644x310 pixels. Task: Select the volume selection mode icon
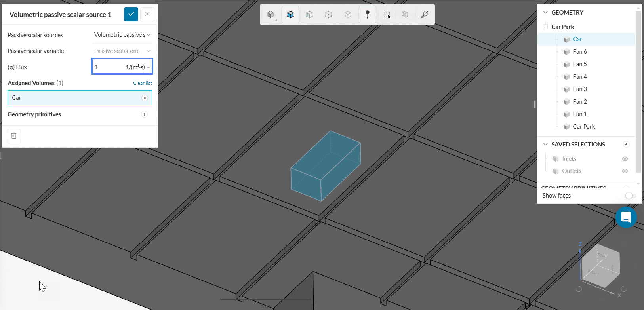pyautogui.click(x=290, y=15)
